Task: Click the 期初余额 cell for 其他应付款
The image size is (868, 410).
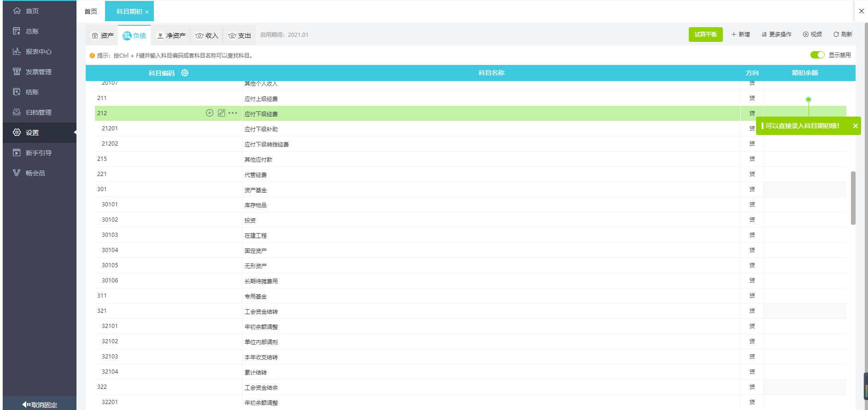Action: [x=804, y=159]
